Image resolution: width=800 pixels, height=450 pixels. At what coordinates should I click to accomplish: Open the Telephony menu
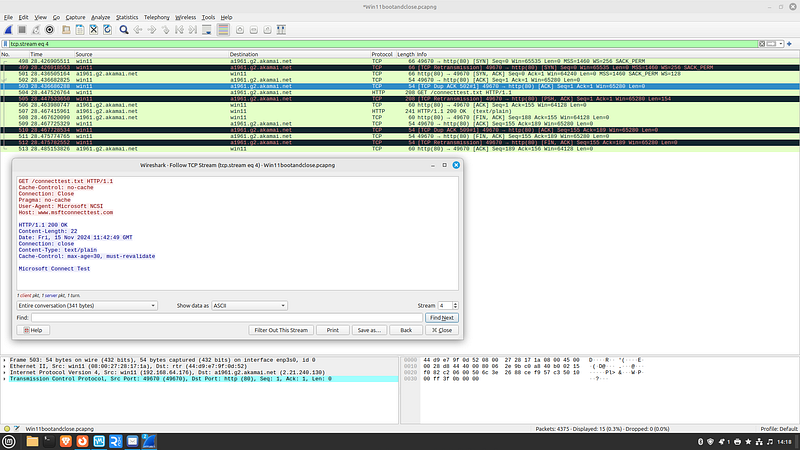(x=157, y=17)
